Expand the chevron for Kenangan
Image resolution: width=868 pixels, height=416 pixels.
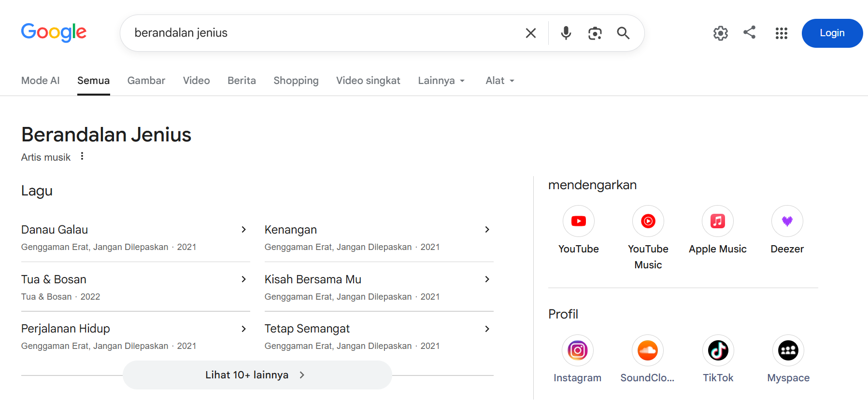click(x=487, y=230)
